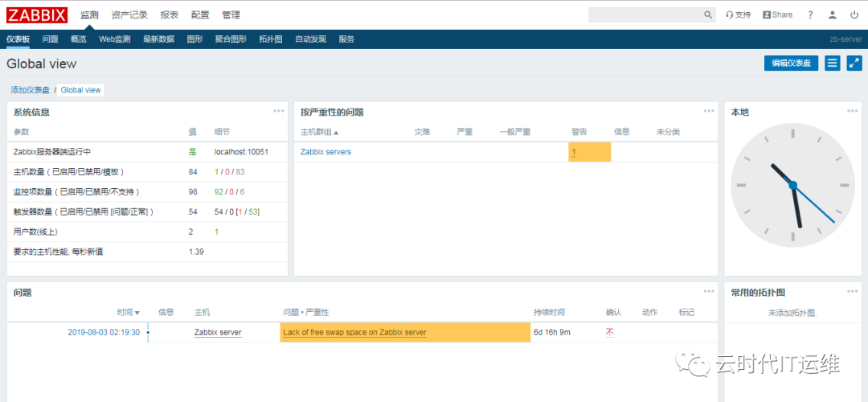Click zb-server name in navigation bar
Screen dimensions: 868x402
[x=845, y=39]
